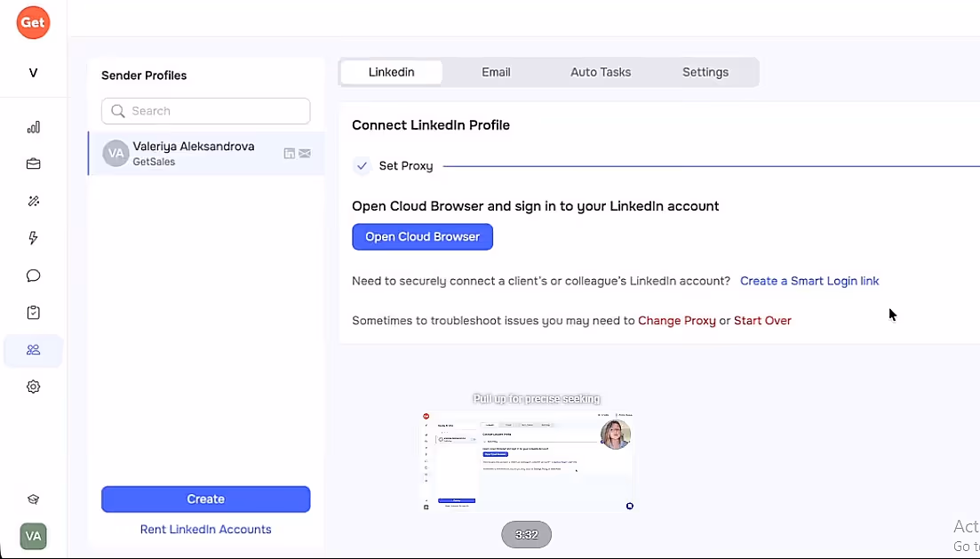The width and height of the screenshot is (980, 559).
Task: Open the briefcase icon in sidebar
Action: [33, 164]
